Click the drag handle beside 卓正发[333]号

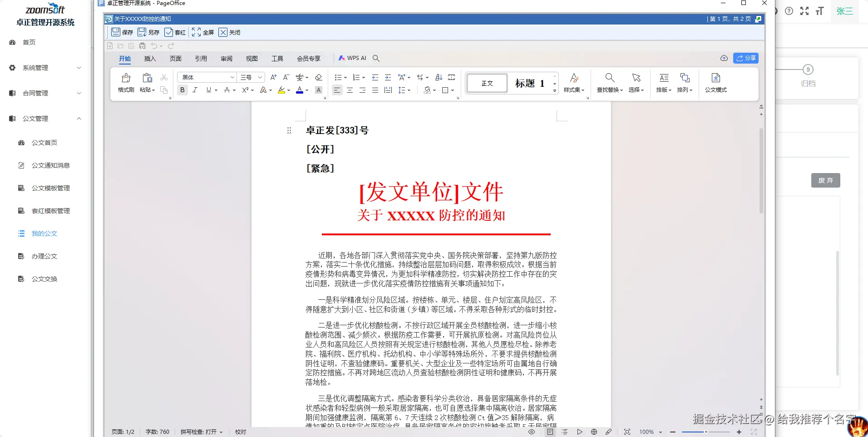coord(289,130)
